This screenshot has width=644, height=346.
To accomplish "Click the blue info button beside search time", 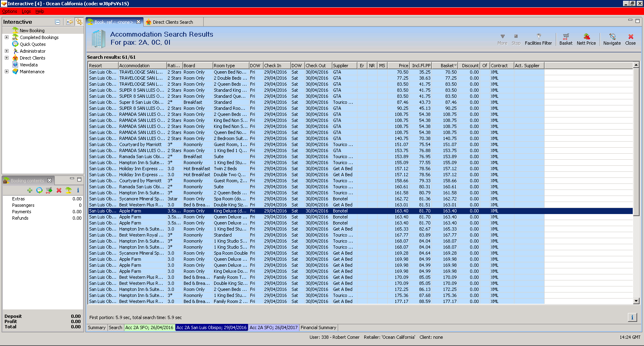I will point(632,317).
